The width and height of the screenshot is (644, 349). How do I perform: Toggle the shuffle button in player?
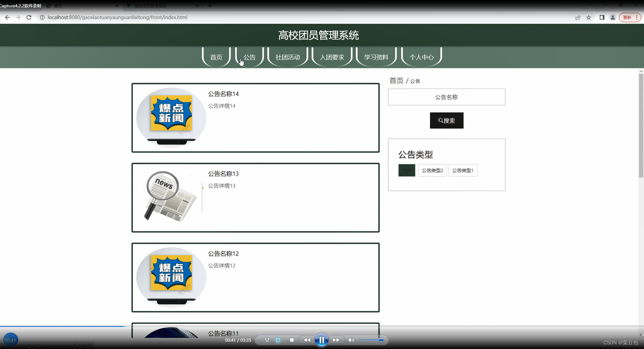point(267,340)
